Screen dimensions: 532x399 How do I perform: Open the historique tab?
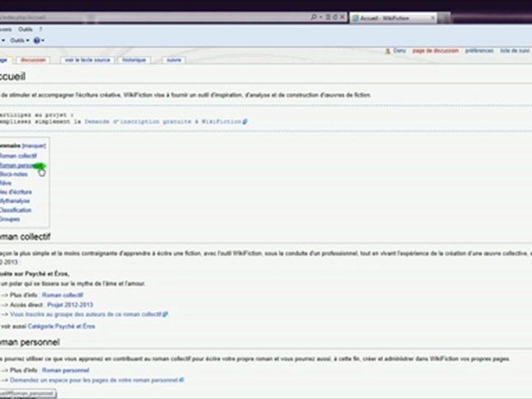click(x=134, y=60)
